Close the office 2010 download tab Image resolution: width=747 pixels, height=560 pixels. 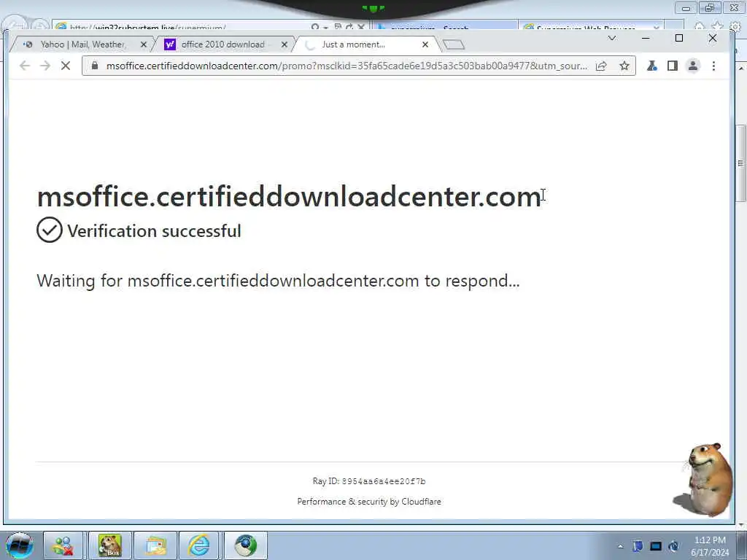click(x=285, y=44)
